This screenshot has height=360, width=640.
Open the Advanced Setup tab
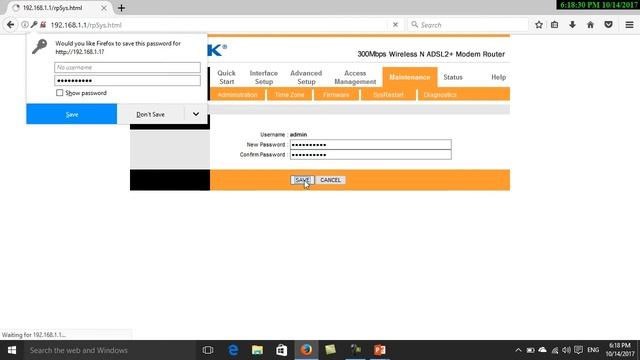point(306,77)
